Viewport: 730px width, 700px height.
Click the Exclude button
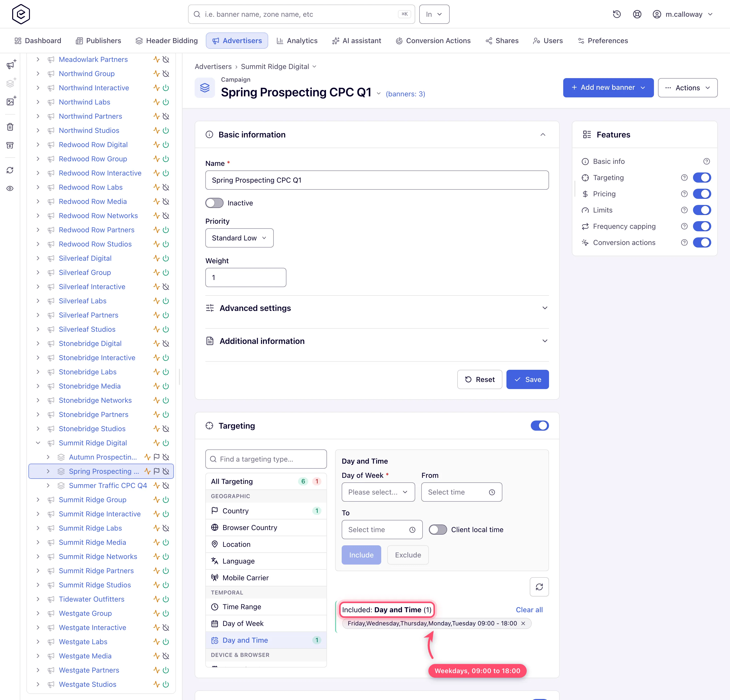tap(408, 555)
